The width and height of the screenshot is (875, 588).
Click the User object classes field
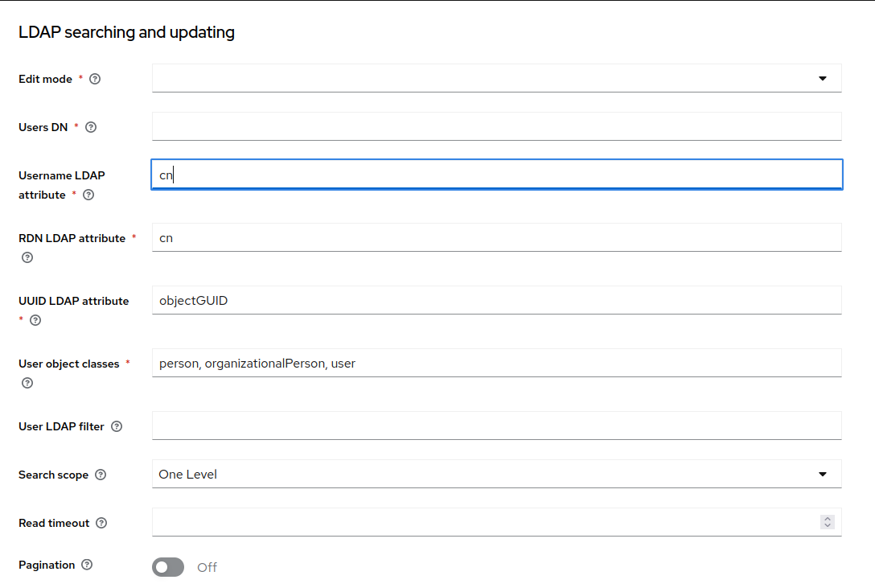(497, 364)
